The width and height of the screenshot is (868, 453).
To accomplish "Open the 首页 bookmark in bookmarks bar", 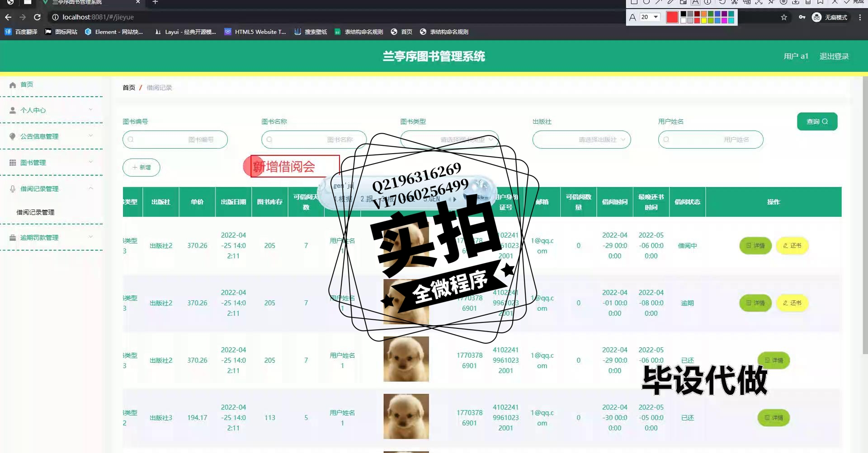I will pyautogui.click(x=401, y=32).
